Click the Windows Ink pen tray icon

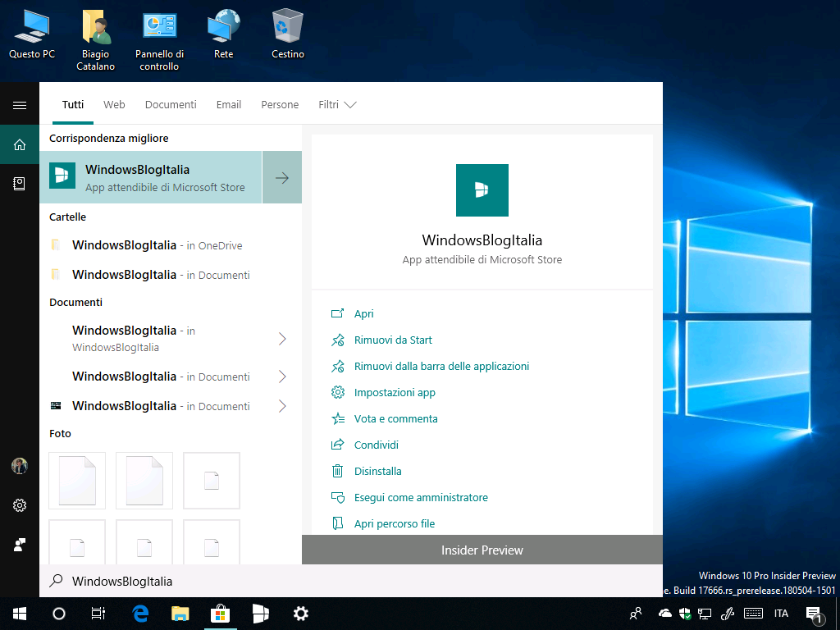point(728,614)
